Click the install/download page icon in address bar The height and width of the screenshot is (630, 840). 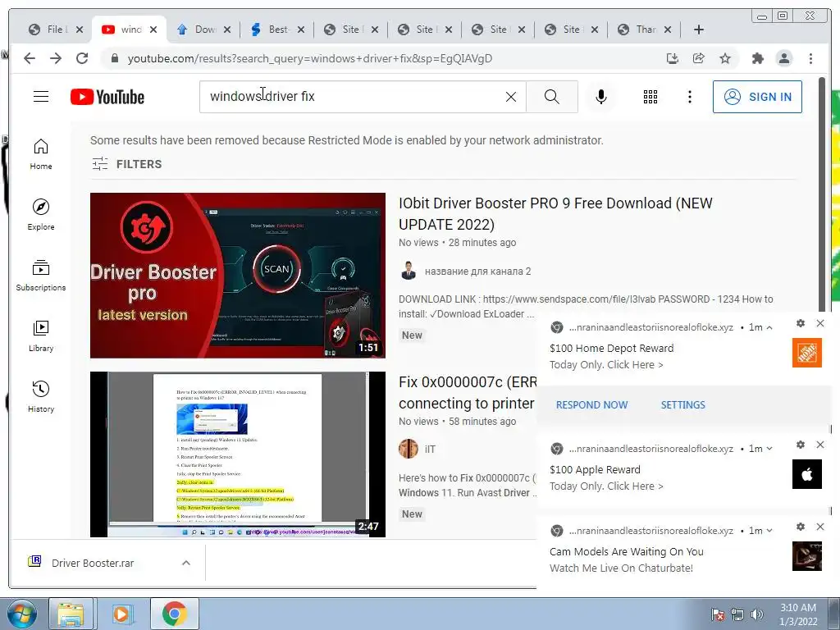coord(673,58)
